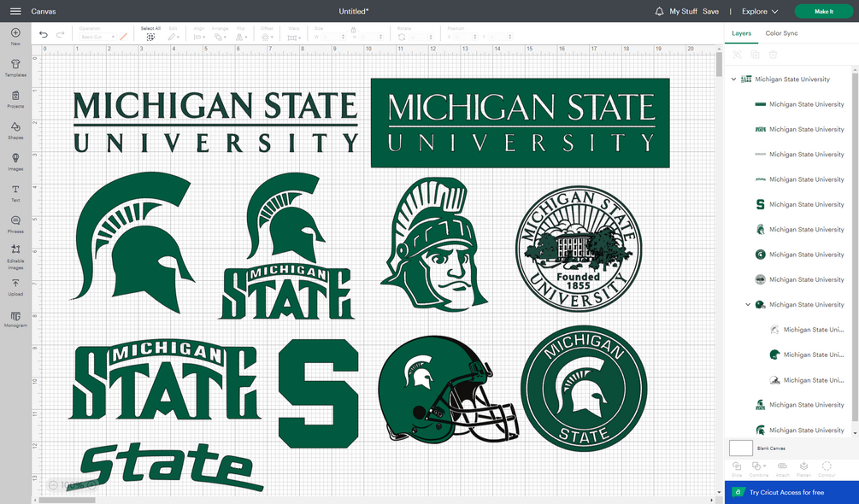Open My Stuff
Screen dimensions: 859x504
(683, 11)
